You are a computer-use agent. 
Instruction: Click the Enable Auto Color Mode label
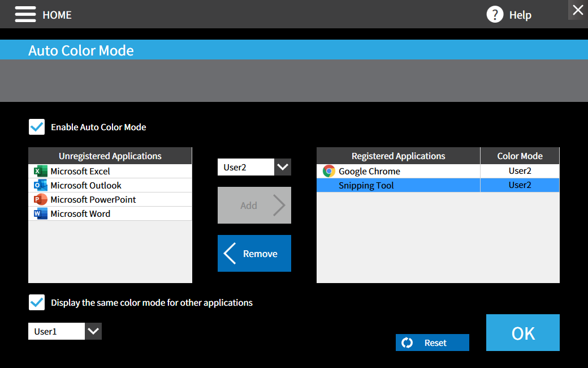pos(98,127)
